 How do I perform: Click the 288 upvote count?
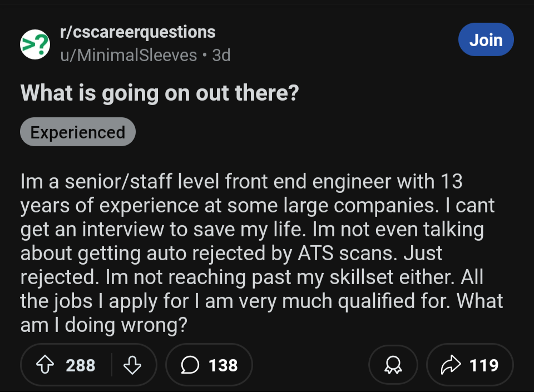click(x=81, y=365)
